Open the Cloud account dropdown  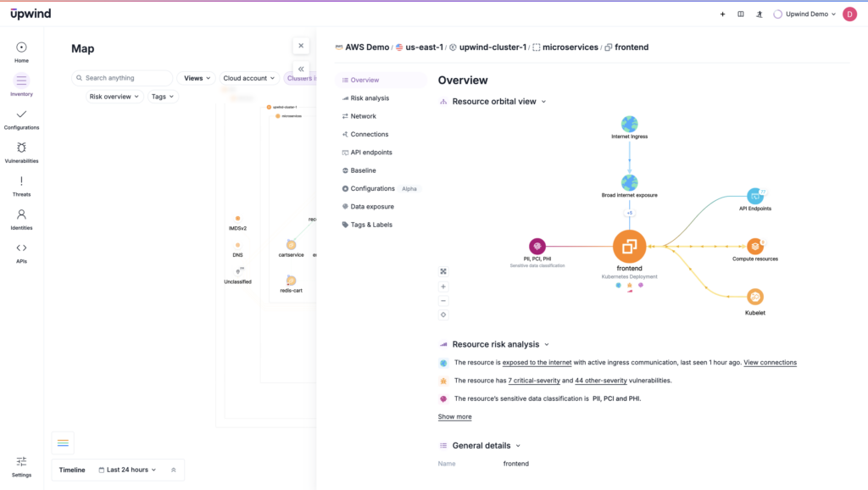[x=249, y=78]
